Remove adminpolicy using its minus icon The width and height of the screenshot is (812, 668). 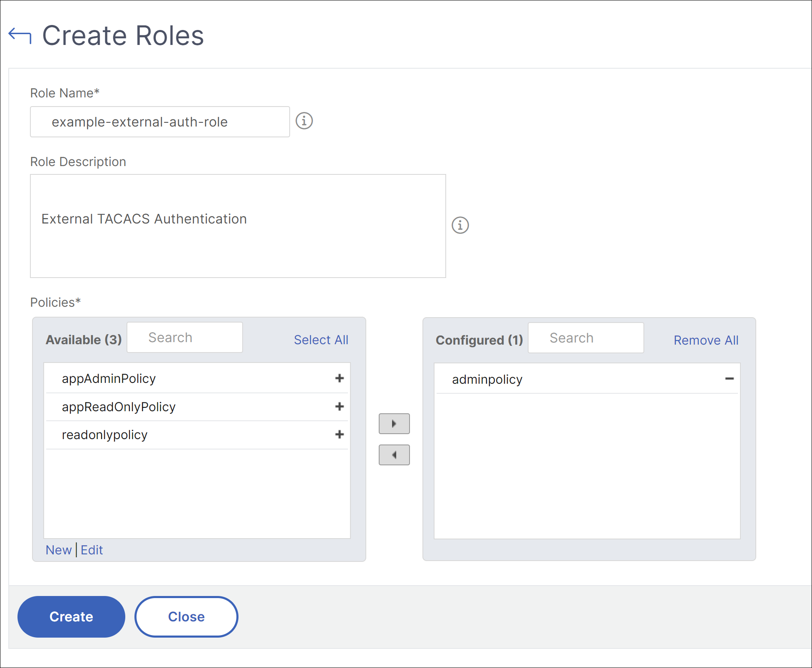729,378
